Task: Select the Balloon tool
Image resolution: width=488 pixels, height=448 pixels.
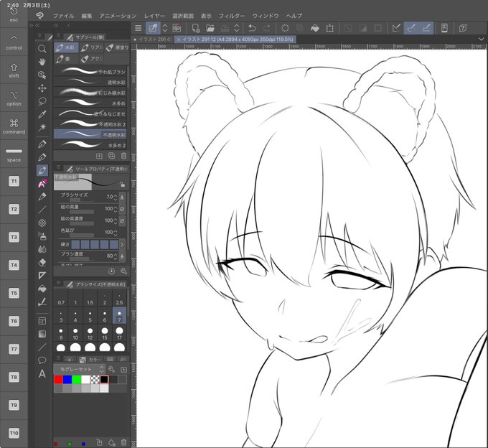Action: coord(42,360)
